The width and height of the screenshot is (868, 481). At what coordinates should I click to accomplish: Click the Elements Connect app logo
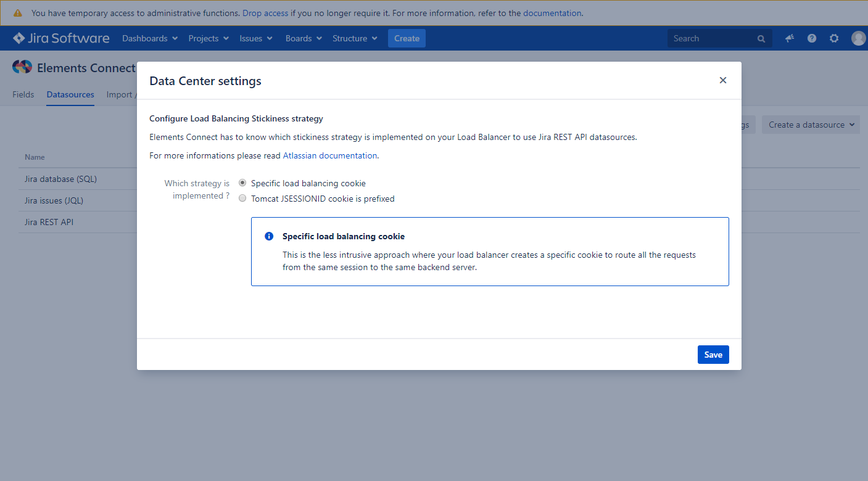pyautogui.click(x=22, y=67)
